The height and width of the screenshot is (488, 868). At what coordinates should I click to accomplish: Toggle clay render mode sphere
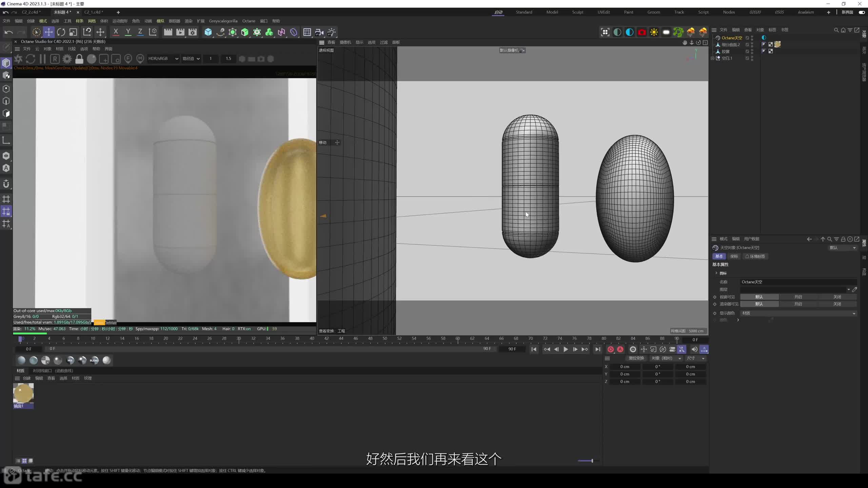pos(92,59)
